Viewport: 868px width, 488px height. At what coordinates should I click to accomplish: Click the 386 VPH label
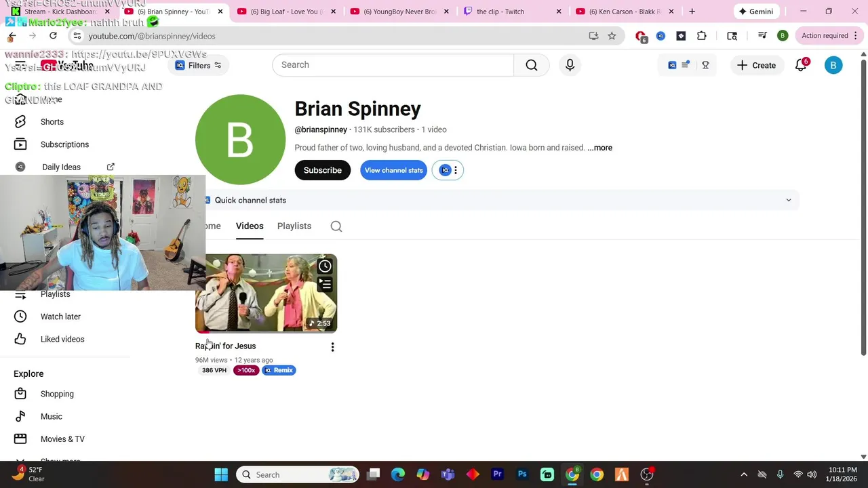(x=214, y=370)
